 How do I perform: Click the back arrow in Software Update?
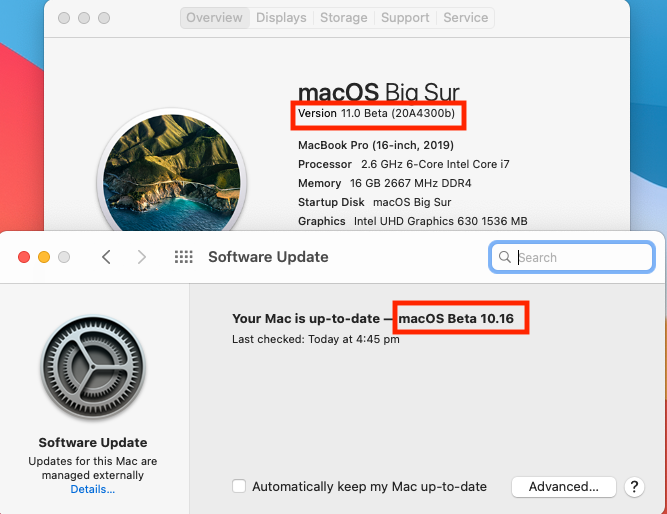coord(106,257)
